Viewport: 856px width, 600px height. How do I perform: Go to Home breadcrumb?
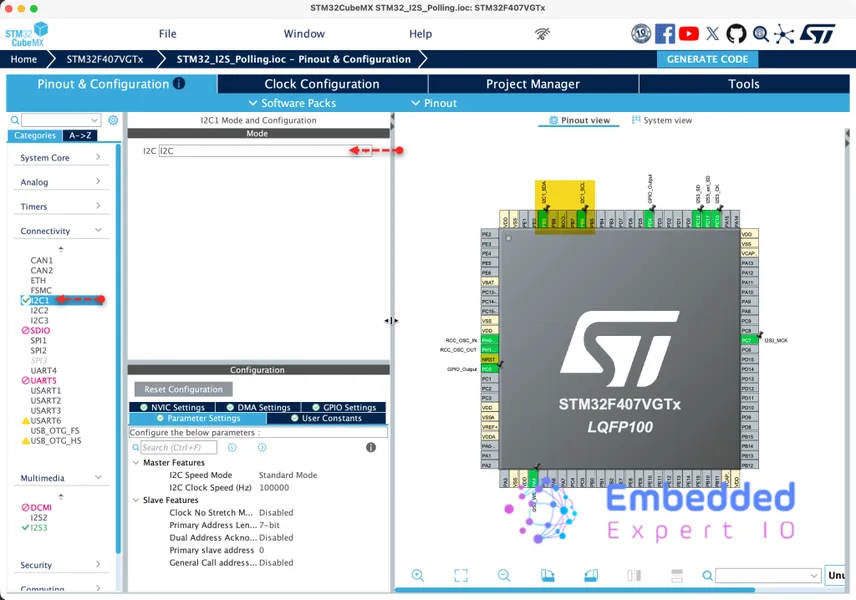coord(24,59)
